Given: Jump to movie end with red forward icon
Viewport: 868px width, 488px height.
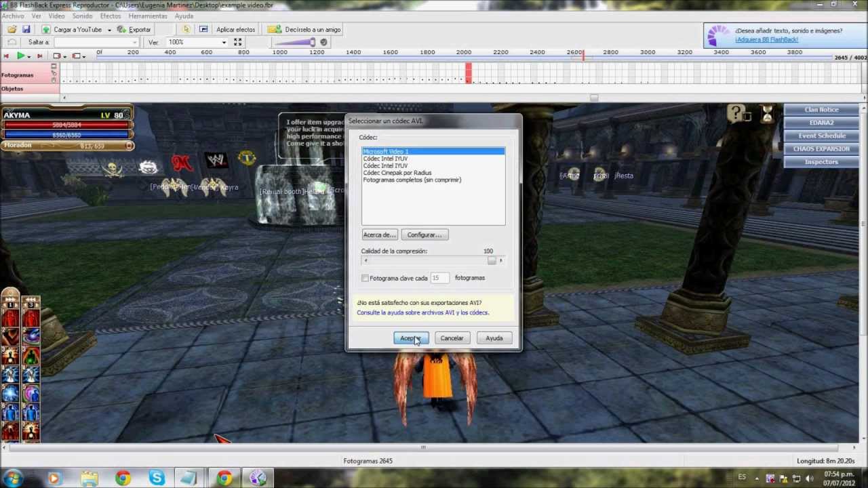Looking at the screenshot, I should (39, 56).
